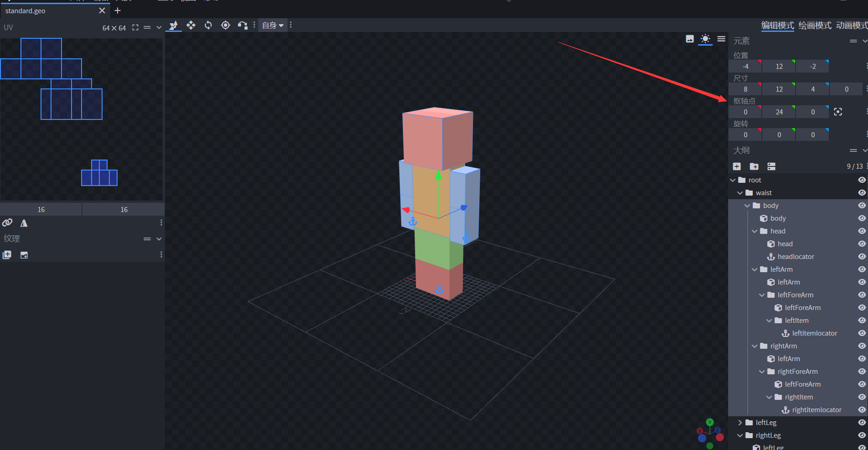
Task: Click the rotation X field
Action: click(x=745, y=134)
